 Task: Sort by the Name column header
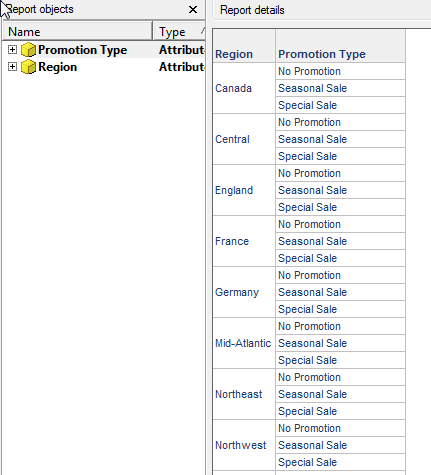(x=77, y=32)
